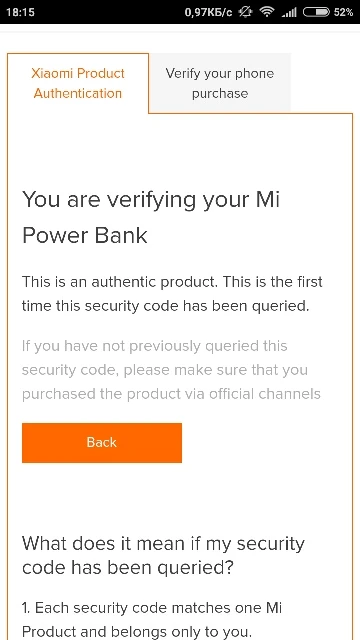Screen dimensions: 360x640
Task: Switch to Verify your phone purchase tab
Action: point(220,83)
